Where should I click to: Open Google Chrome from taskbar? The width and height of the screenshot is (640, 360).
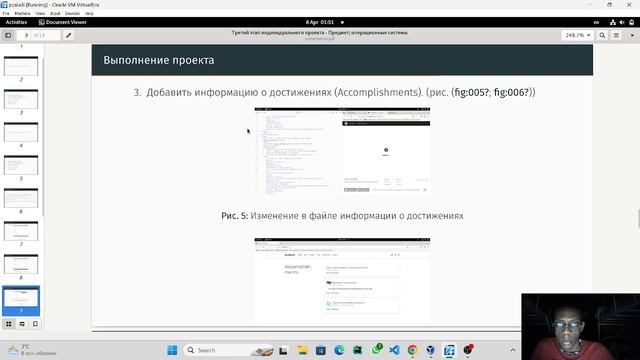[413, 350]
